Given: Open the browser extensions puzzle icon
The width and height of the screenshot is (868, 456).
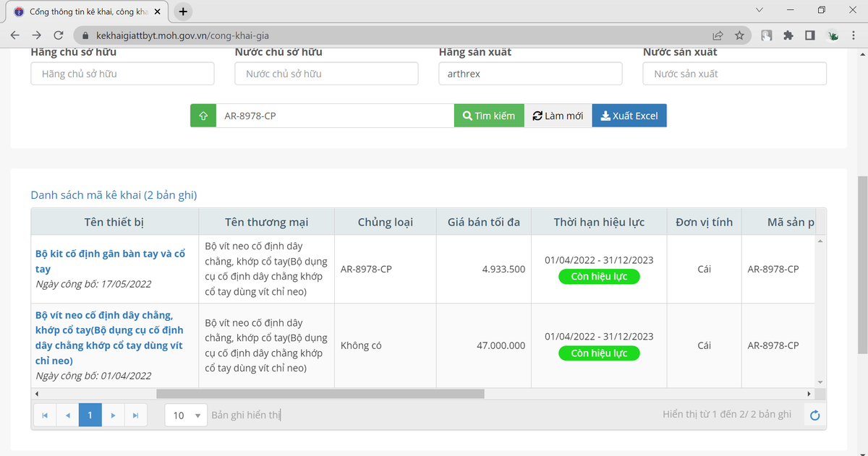Looking at the screenshot, I should (788, 35).
